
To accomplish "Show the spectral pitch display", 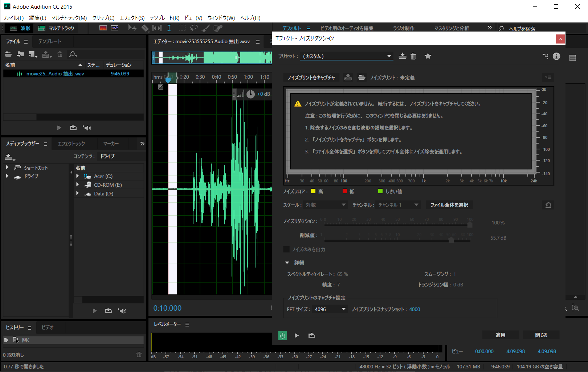I will [115, 28].
